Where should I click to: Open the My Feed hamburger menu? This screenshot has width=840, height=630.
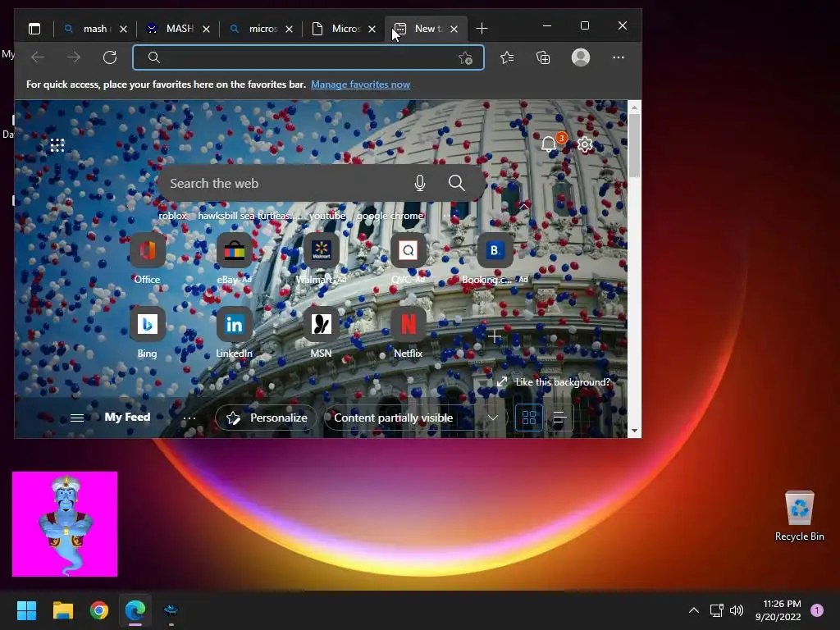77,418
